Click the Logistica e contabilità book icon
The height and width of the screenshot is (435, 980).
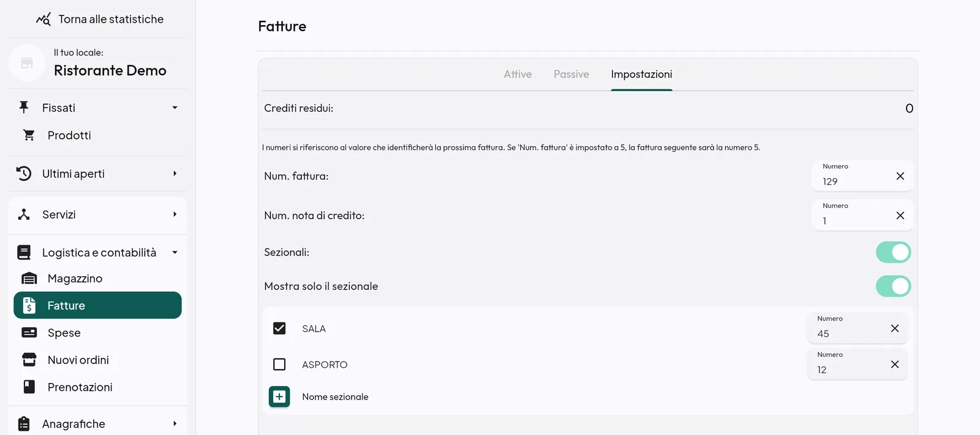click(24, 253)
